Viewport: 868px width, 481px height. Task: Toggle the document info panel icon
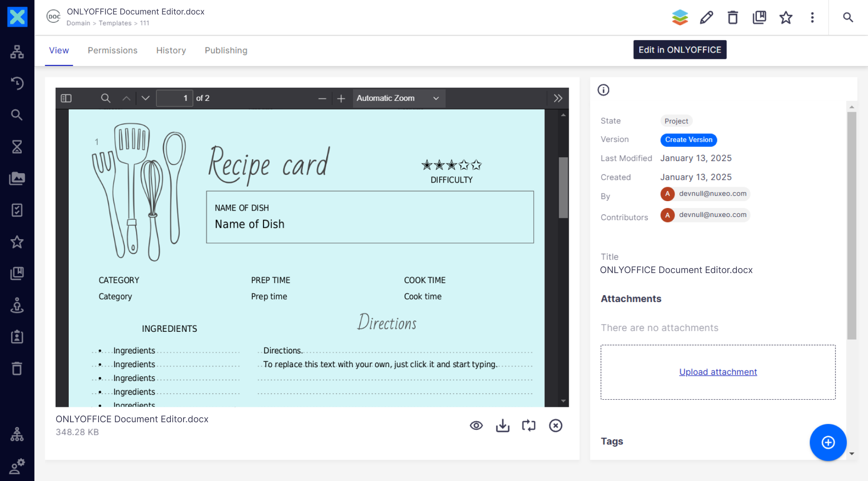(x=603, y=90)
